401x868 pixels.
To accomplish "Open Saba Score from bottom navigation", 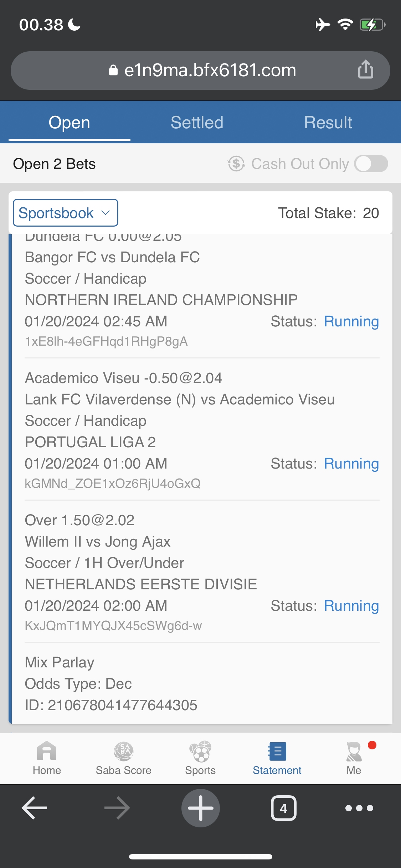I will 123,751.
